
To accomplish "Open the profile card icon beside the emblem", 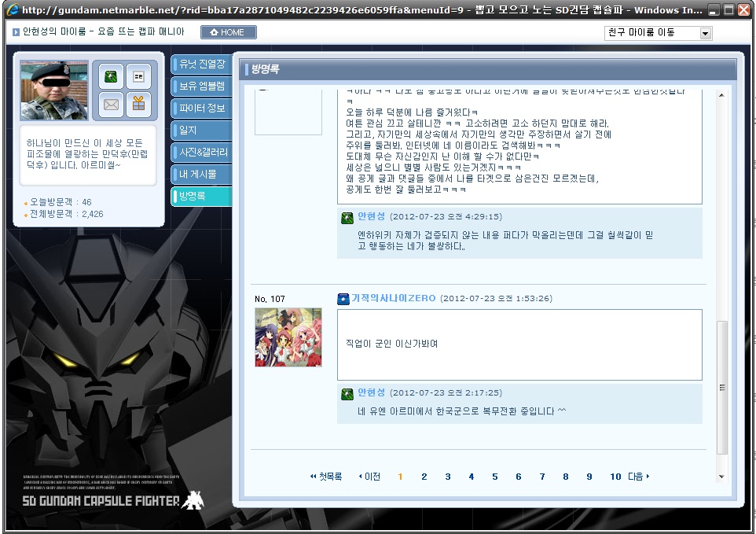I will 139,76.
